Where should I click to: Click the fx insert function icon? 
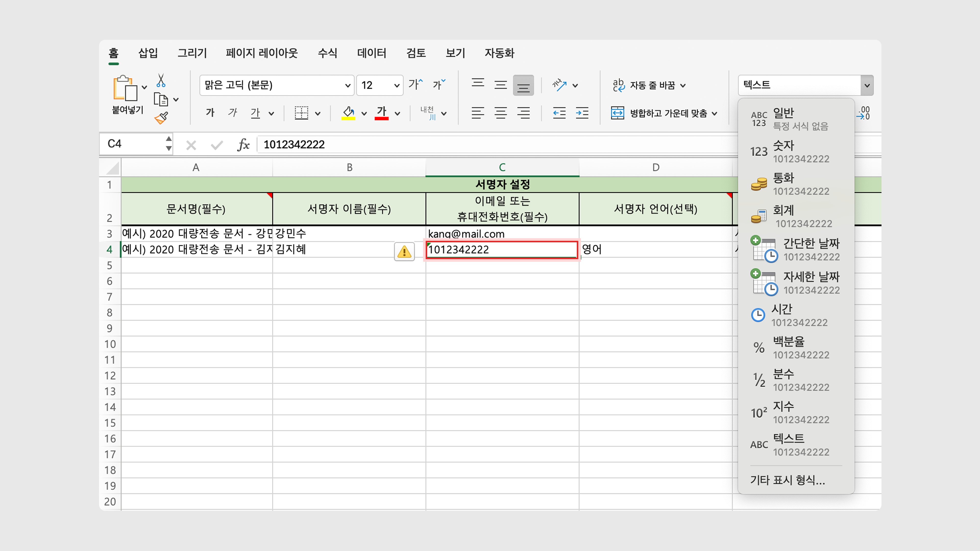243,144
